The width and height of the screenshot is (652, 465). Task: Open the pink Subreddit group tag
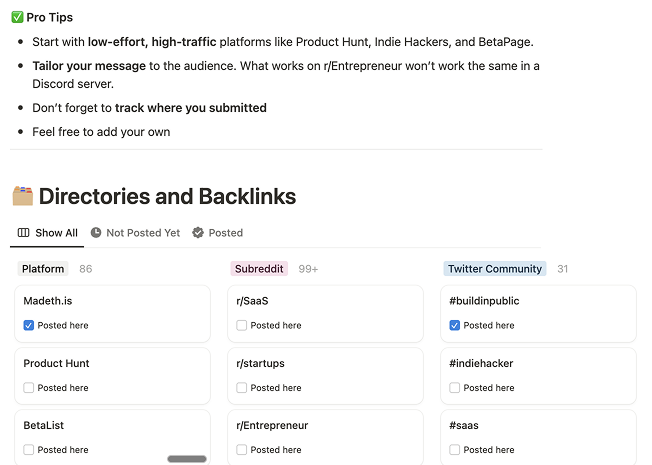259,269
